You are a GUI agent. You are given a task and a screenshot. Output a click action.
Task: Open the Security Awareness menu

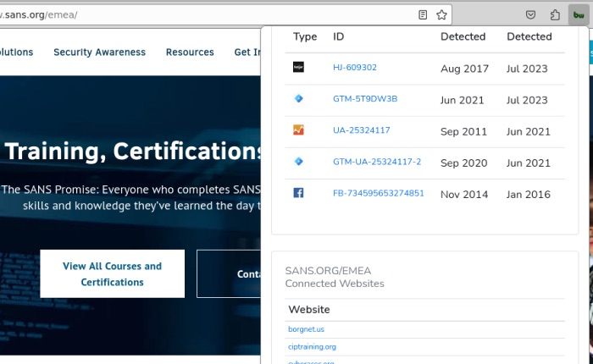coord(99,52)
